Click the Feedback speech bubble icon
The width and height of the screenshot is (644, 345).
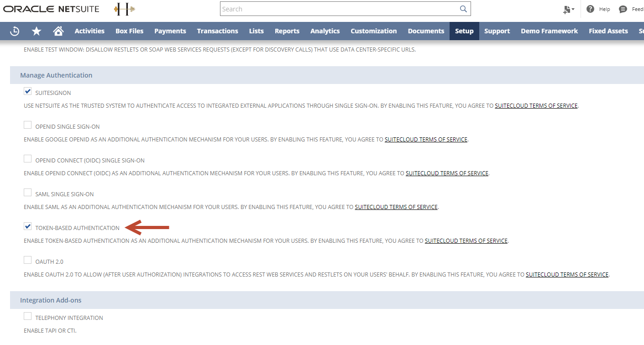pos(623,9)
